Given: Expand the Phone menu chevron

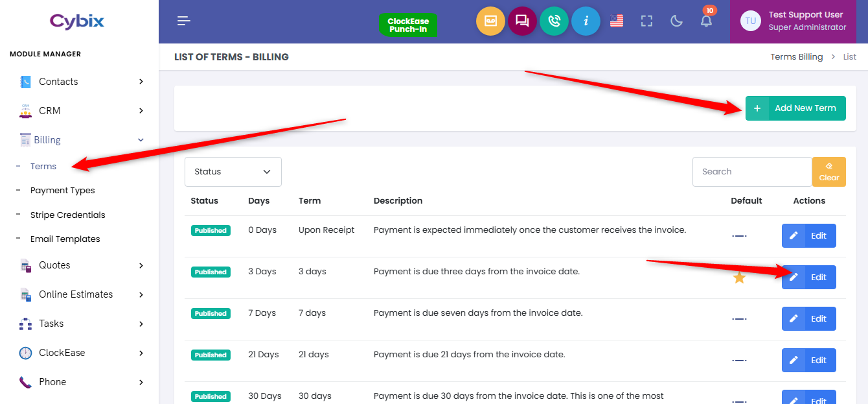Looking at the screenshot, I should [x=141, y=382].
